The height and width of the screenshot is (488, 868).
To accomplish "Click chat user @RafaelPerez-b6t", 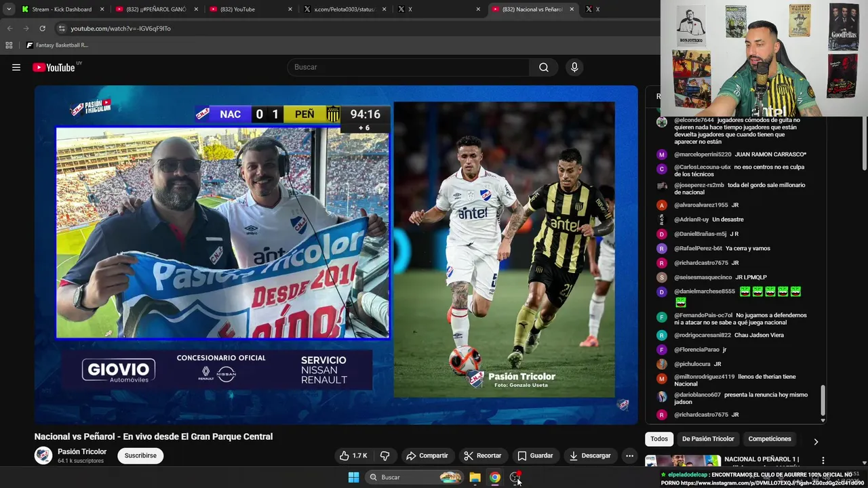I will coord(698,248).
